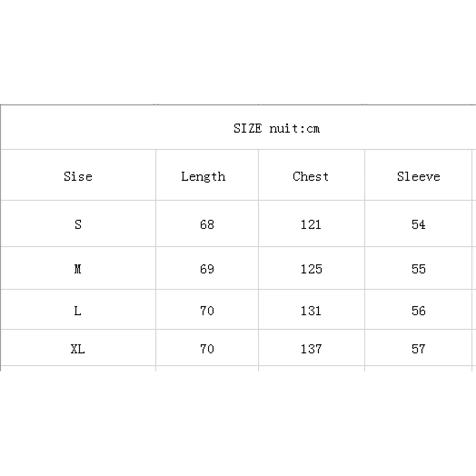The height and width of the screenshot is (476, 476).
Task: Select chest value 121
Action: point(311,225)
